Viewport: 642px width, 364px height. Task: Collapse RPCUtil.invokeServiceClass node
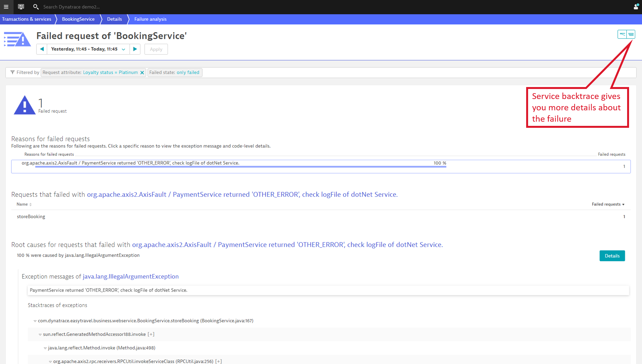click(50, 361)
